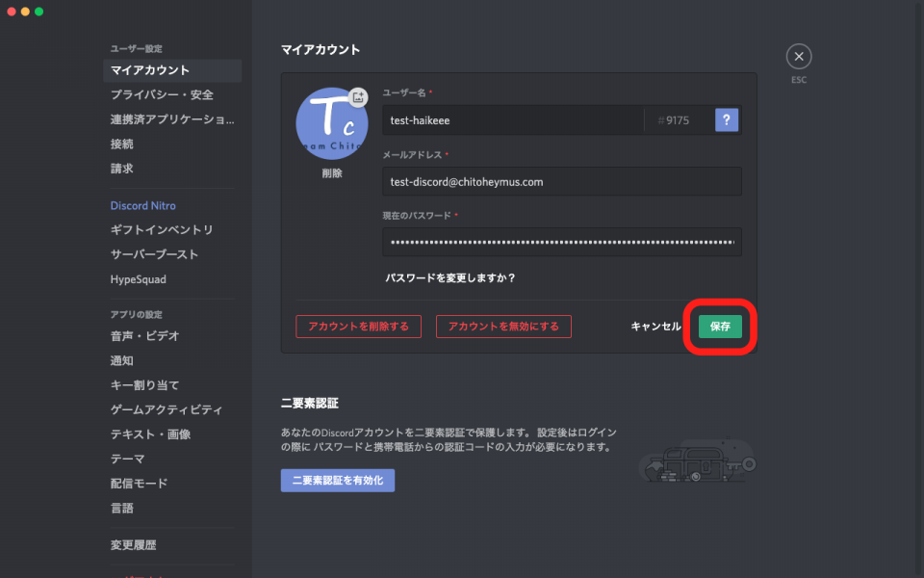This screenshot has height=578, width=924.
Task: Open サーバーブースト
Action: pyautogui.click(x=172, y=254)
